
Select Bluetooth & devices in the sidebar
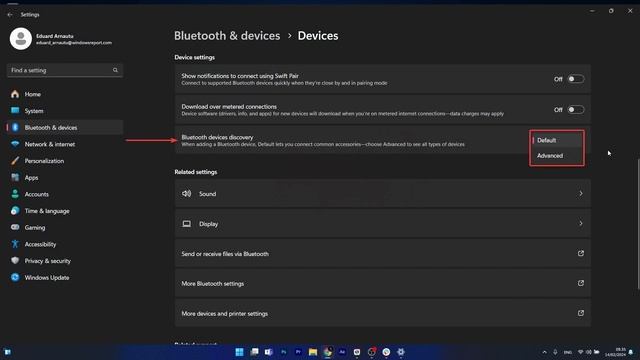pyautogui.click(x=65, y=128)
